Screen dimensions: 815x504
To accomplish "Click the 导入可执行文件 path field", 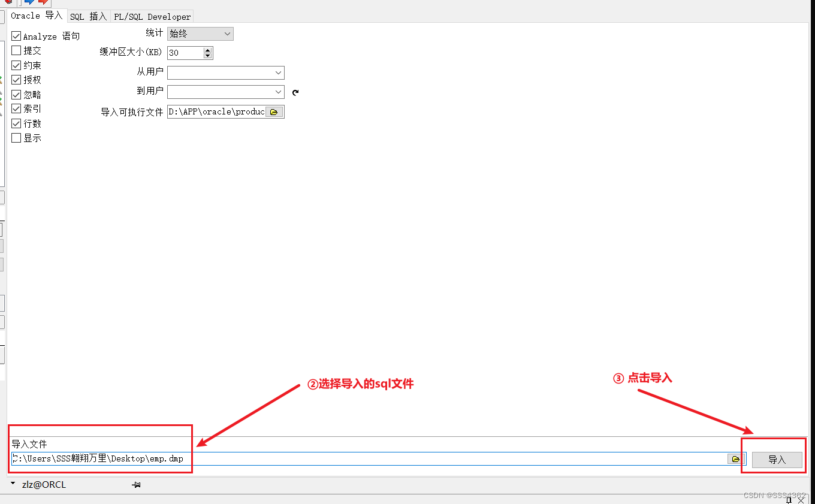I will (x=216, y=112).
